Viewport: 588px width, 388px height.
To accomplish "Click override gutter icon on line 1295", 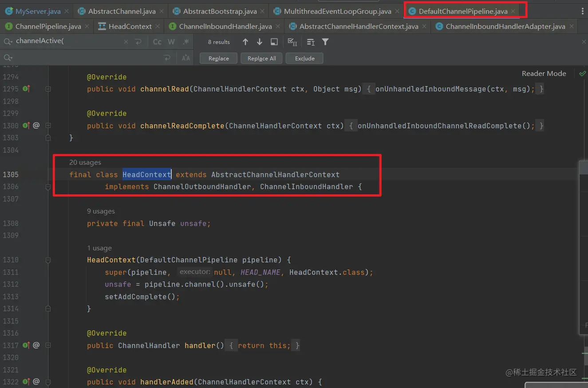I will click(26, 89).
